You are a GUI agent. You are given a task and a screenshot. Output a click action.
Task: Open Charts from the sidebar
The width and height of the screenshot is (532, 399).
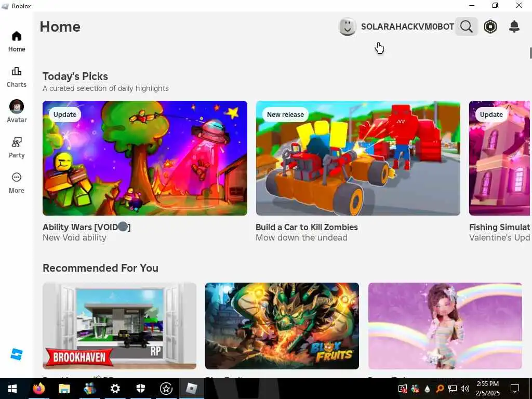pos(16,77)
